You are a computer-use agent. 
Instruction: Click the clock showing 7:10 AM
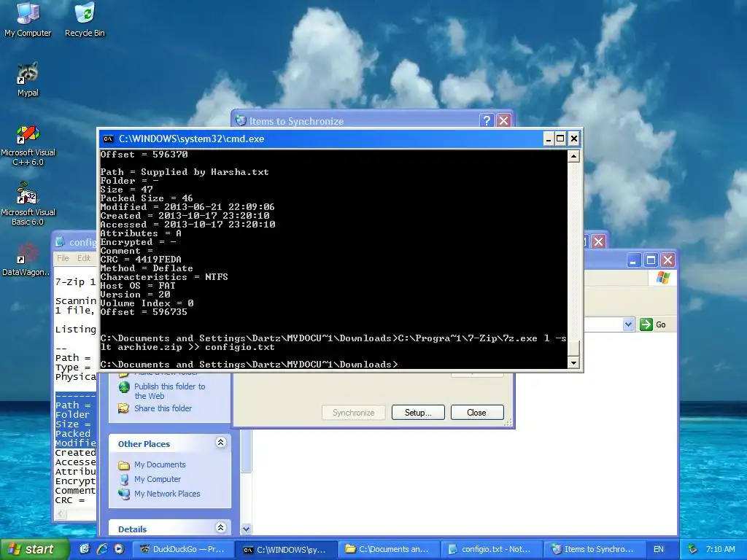coord(720,549)
